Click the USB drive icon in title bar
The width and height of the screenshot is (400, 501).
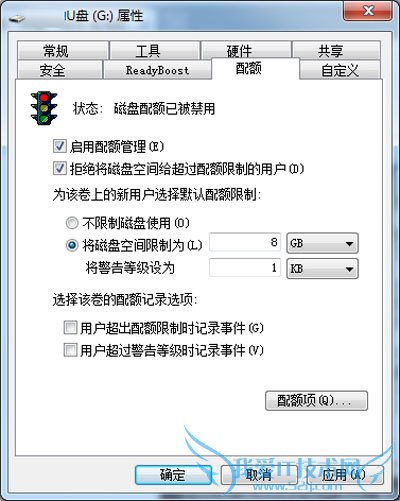(x=17, y=18)
